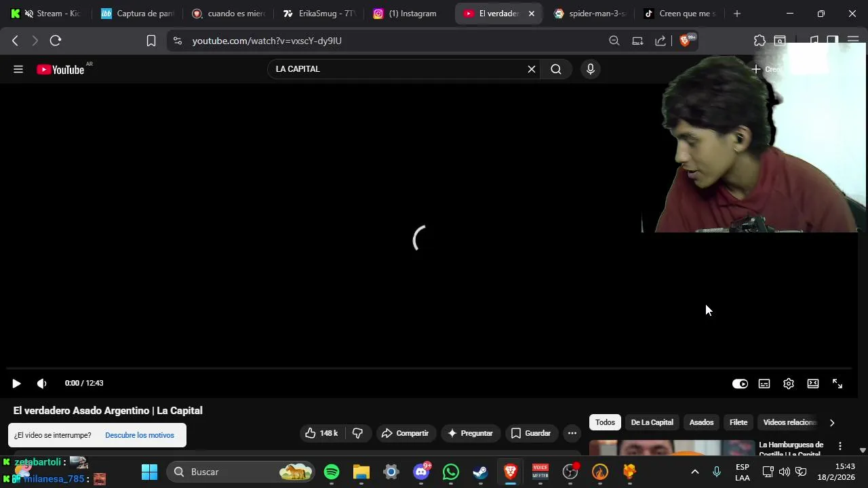Screen dimensions: 868x488
Task: Go back with the browser back arrow
Action: pyautogui.click(x=15, y=41)
